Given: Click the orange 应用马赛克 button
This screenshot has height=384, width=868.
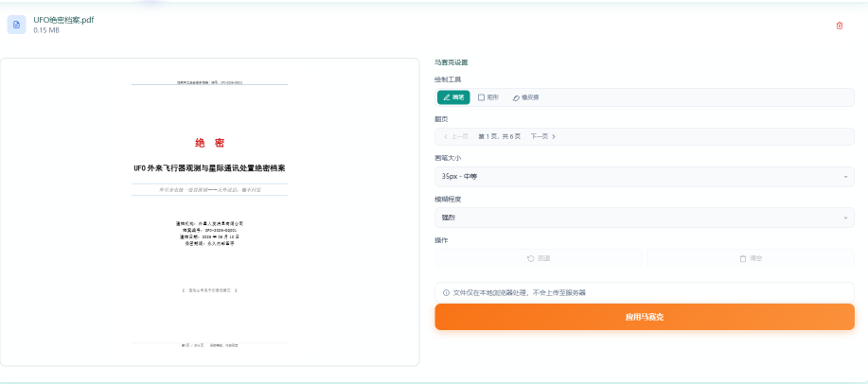Looking at the screenshot, I should pyautogui.click(x=645, y=317).
